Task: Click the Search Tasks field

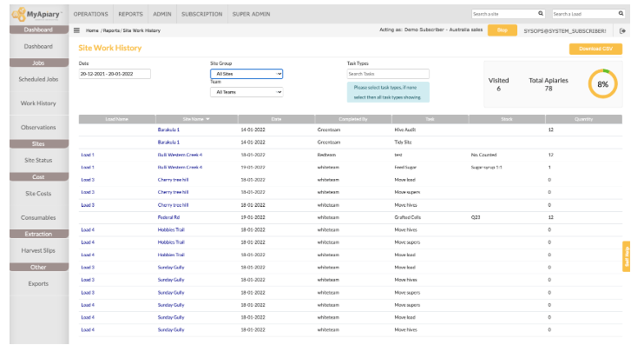Action: (x=388, y=74)
